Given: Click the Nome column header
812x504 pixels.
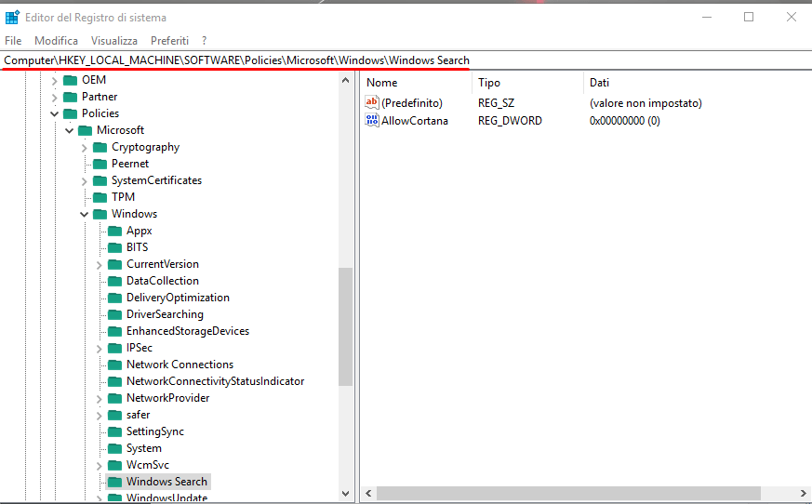Looking at the screenshot, I should 417,83.
